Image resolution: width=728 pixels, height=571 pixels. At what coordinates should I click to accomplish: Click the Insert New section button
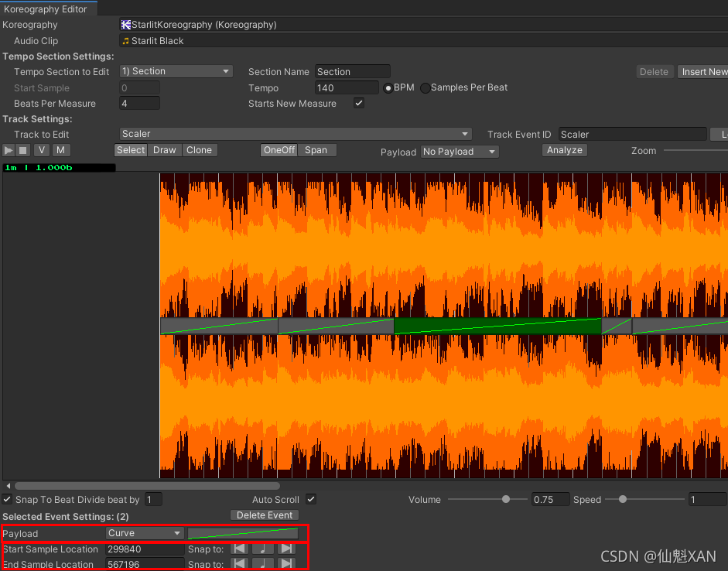[x=703, y=71]
